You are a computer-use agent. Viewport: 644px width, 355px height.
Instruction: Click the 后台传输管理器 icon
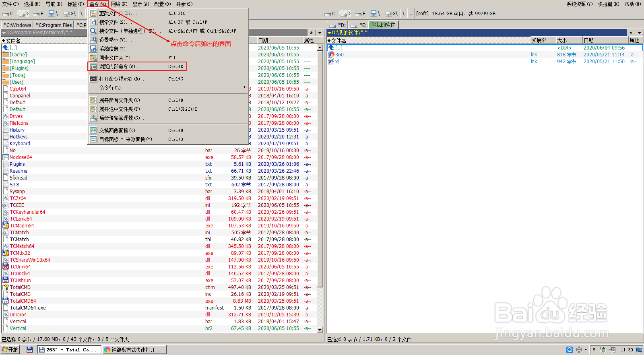tap(93, 118)
